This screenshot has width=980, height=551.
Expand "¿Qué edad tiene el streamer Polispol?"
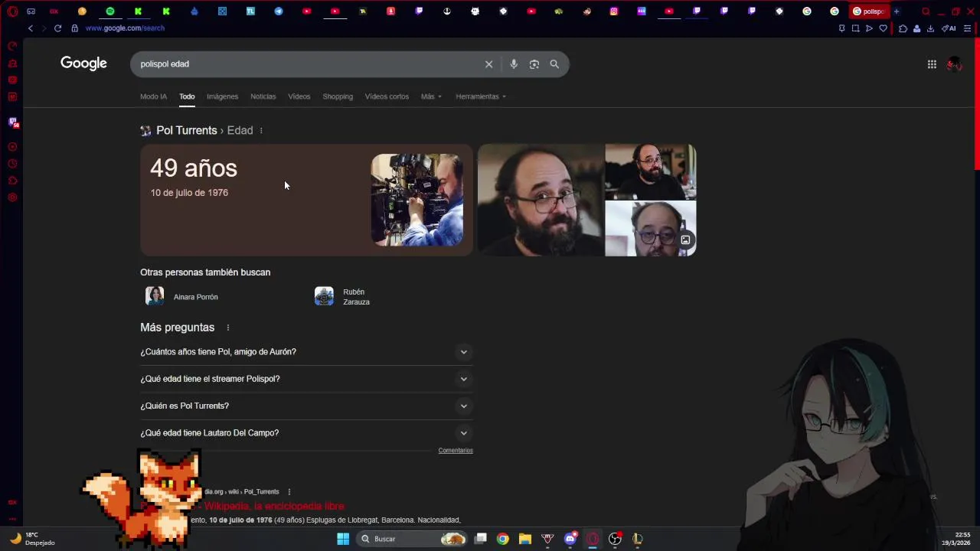tap(306, 379)
